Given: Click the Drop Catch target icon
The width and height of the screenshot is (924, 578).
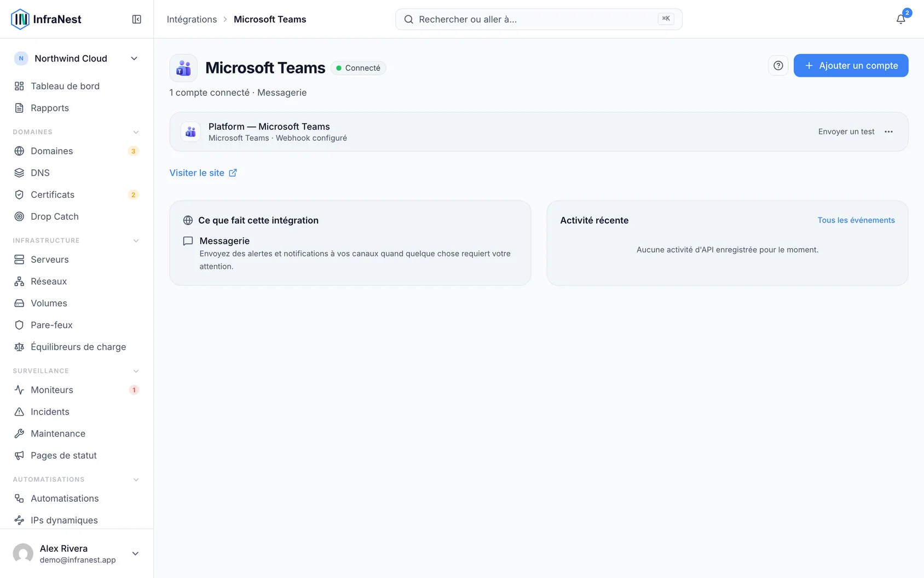Looking at the screenshot, I should 19,216.
